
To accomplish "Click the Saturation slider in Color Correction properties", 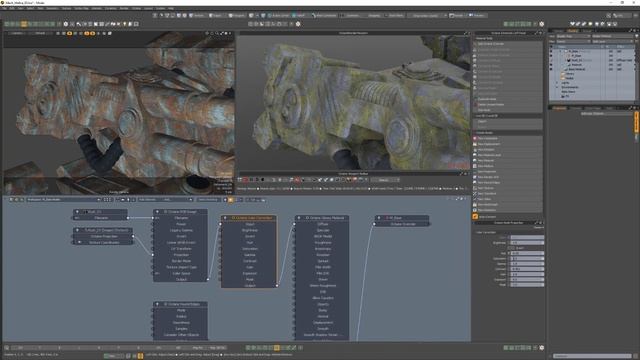I will coord(527,258).
